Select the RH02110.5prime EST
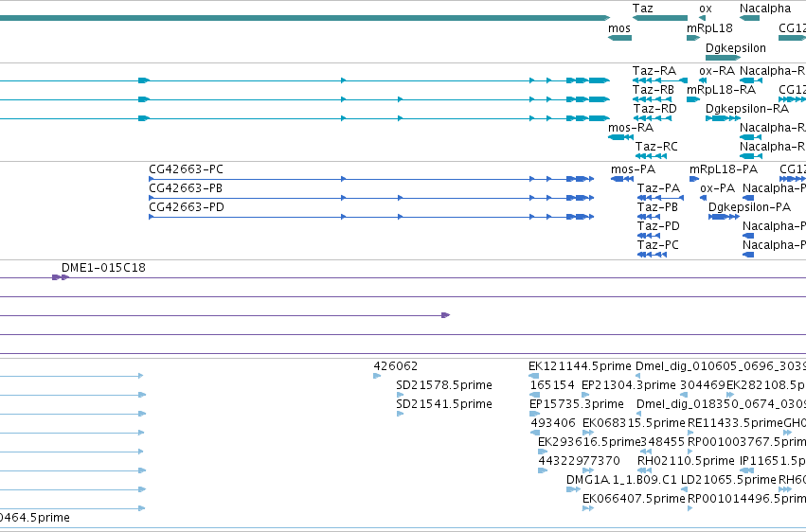806x532 pixels. coord(644,470)
